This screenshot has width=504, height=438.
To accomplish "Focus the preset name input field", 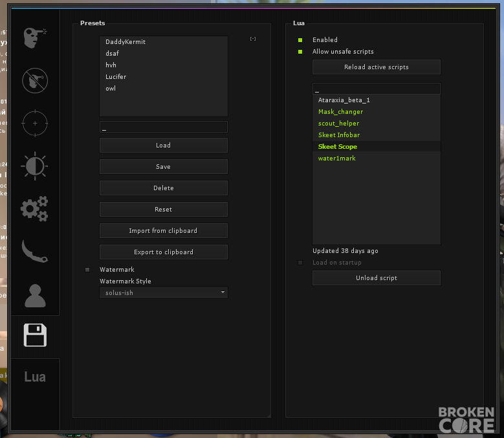I will tap(164, 127).
